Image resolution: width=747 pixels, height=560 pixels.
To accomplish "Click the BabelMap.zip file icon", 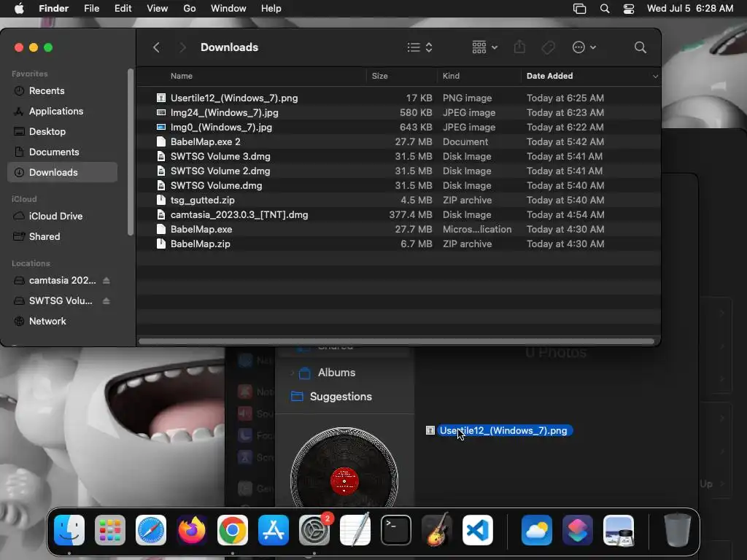I will (161, 244).
